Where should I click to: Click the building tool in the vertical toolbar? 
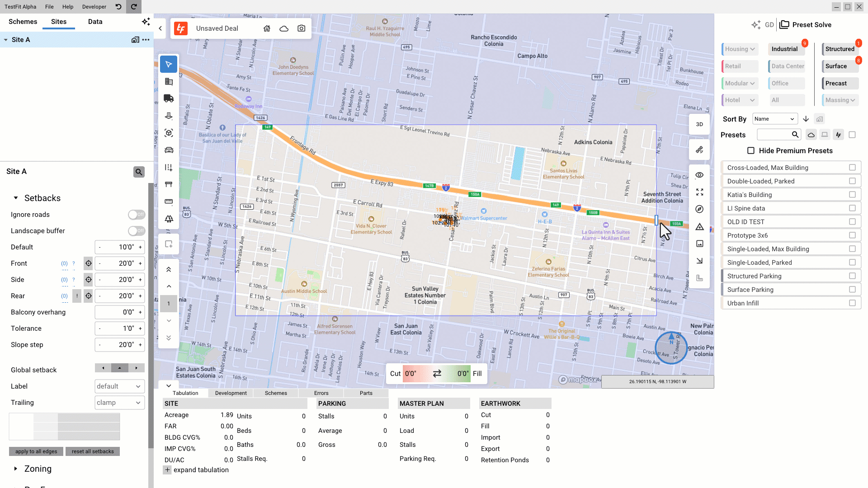(169, 81)
